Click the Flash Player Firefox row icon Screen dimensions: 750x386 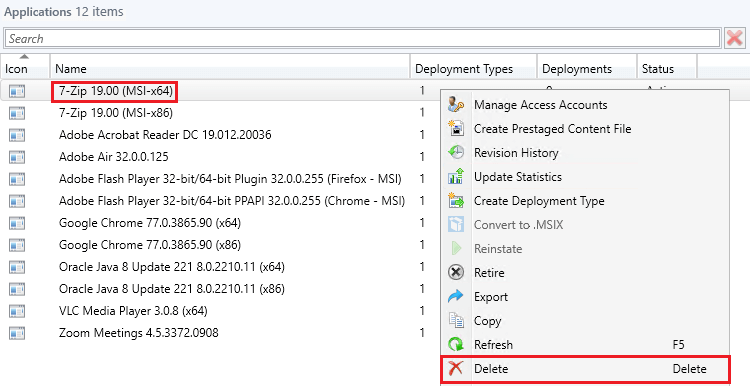coord(17,179)
